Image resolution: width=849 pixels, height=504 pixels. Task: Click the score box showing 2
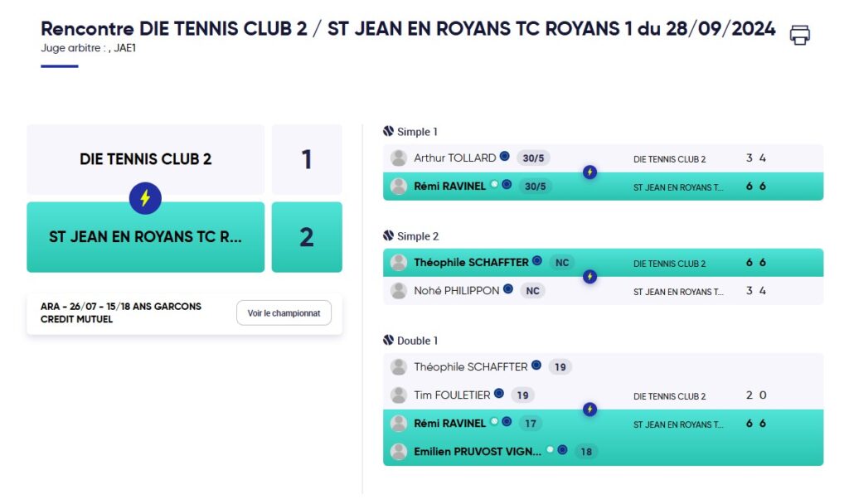307,237
